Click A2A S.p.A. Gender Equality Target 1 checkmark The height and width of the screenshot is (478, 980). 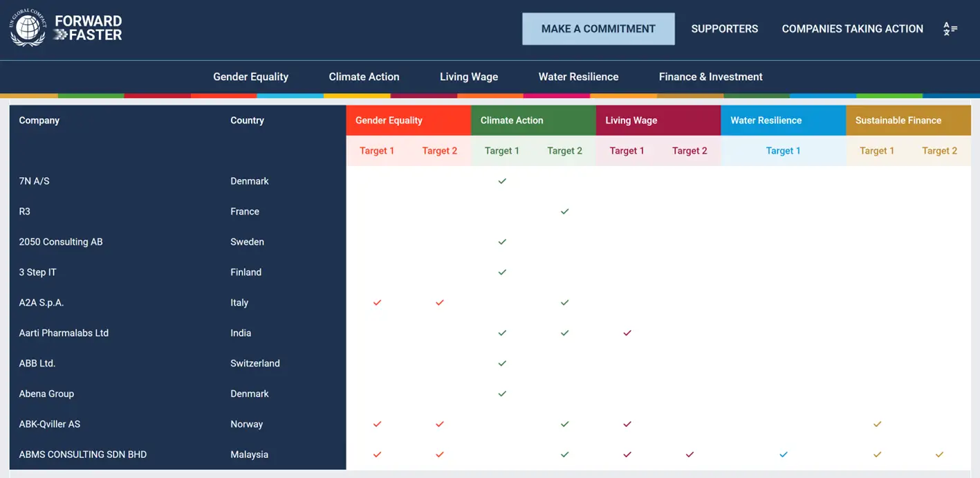tap(377, 303)
